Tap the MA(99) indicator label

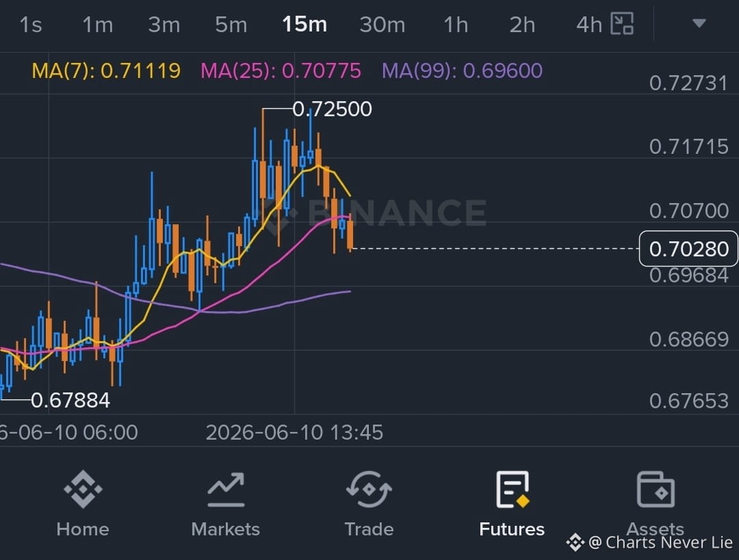(x=462, y=70)
